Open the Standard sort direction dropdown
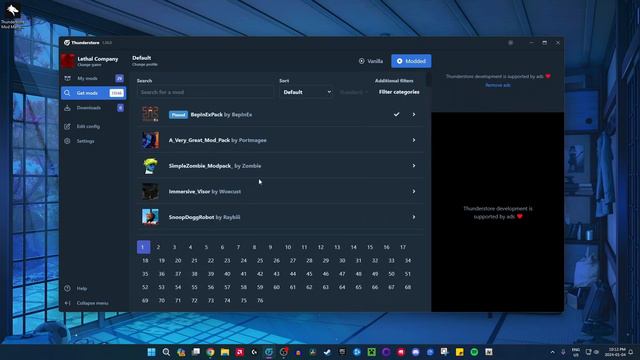This screenshot has height=360, width=640. point(353,92)
